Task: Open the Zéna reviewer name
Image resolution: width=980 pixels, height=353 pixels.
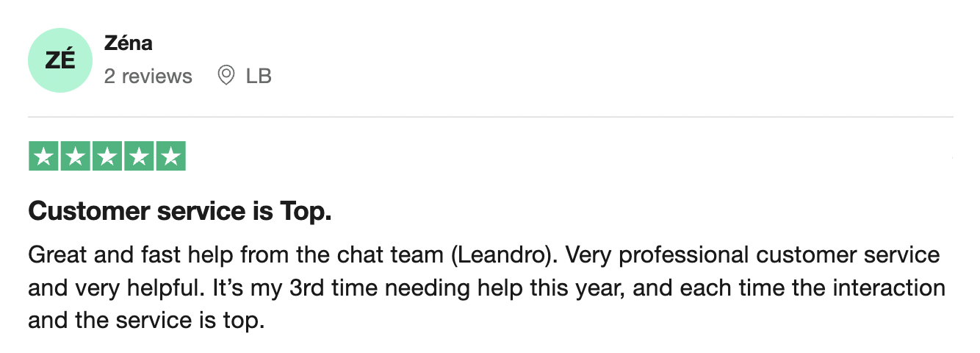Action: coord(128,43)
